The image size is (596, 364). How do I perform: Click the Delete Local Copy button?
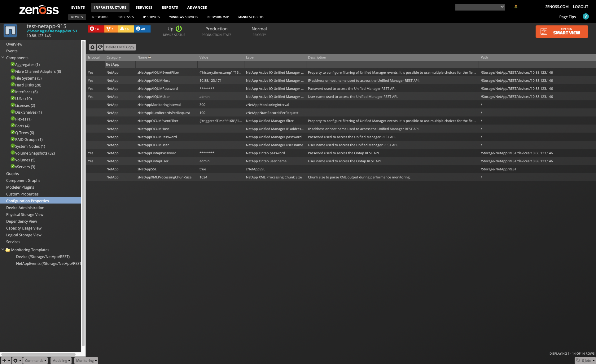[120, 47]
